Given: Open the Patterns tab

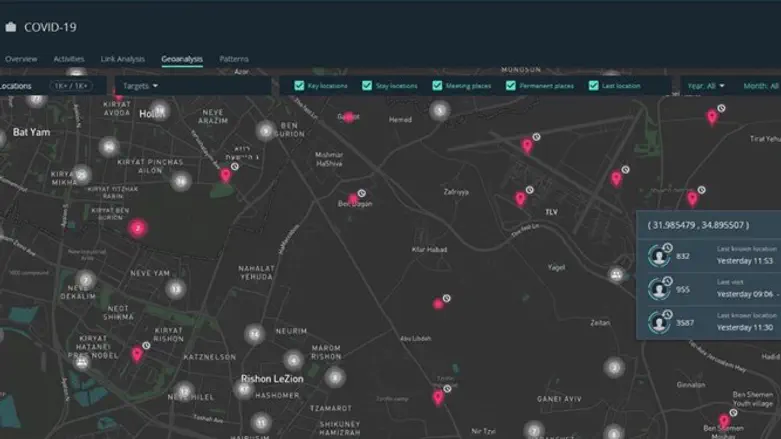Looking at the screenshot, I should click(x=234, y=59).
